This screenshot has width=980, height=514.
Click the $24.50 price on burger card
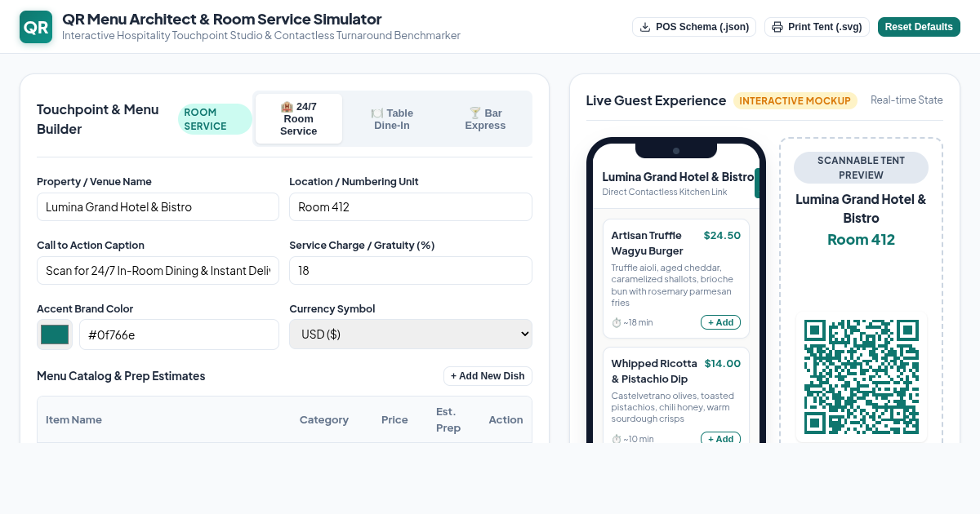click(x=722, y=235)
